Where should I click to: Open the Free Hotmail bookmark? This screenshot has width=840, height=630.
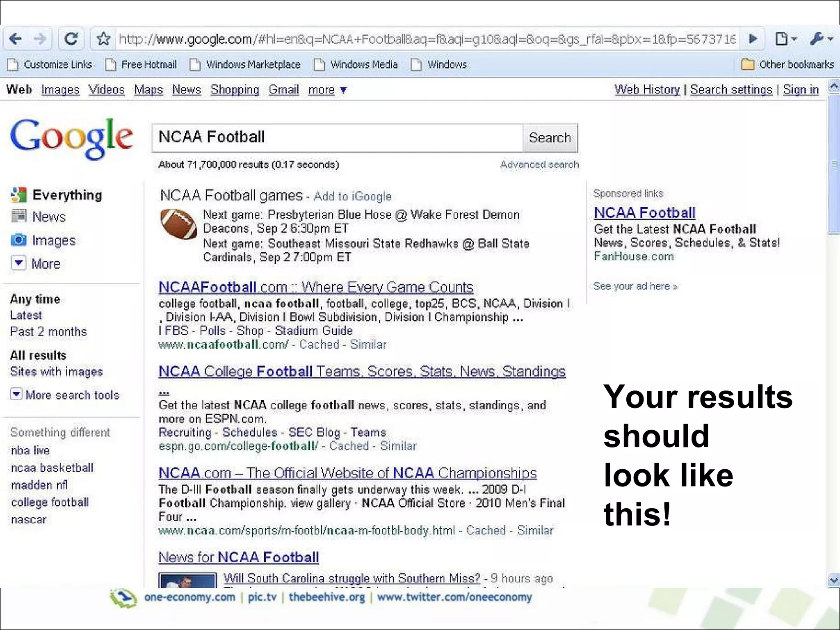pyautogui.click(x=141, y=64)
